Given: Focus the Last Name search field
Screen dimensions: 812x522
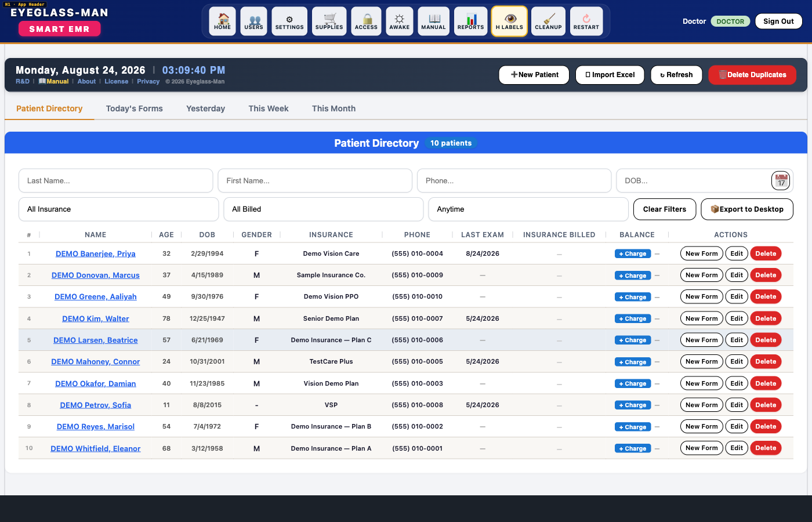Looking at the screenshot, I should (x=116, y=181).
